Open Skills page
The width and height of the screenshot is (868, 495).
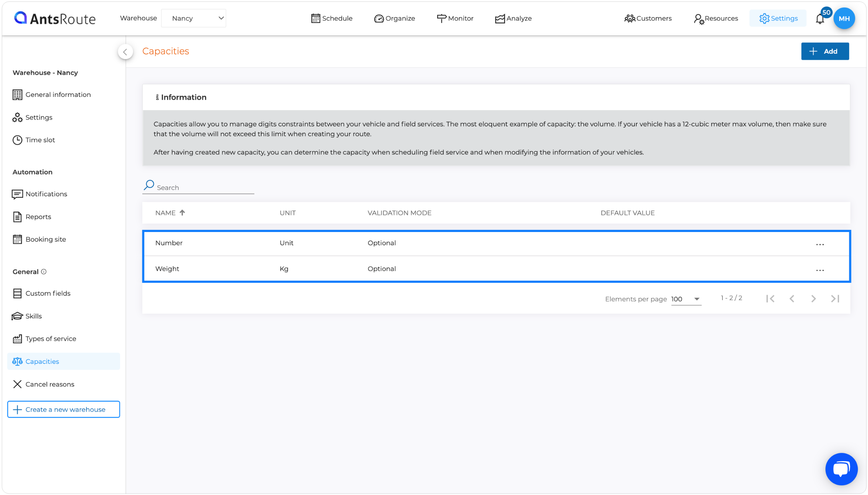point(27,316)
